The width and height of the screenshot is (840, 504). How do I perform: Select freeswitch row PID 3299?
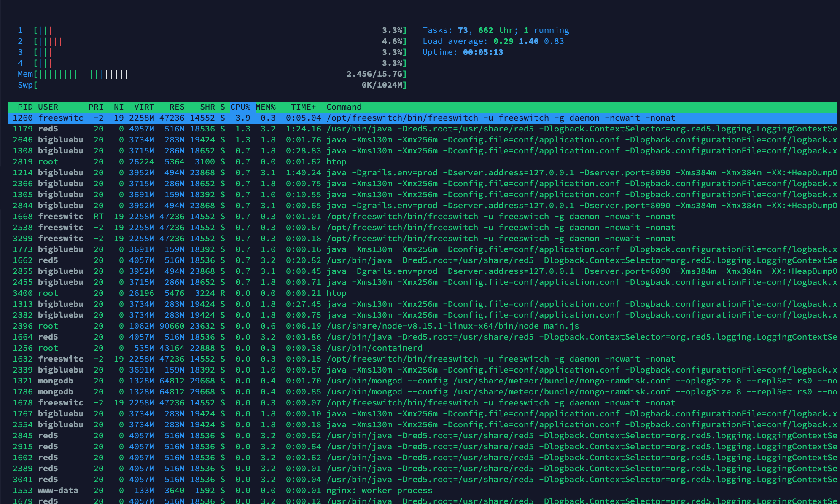[423, 239]
